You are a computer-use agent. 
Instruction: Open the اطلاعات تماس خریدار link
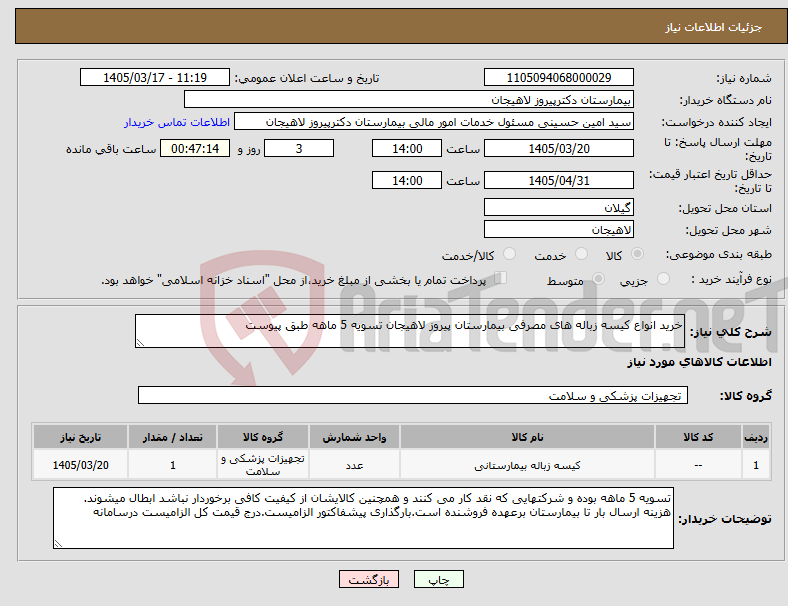(x=177, y=122)
